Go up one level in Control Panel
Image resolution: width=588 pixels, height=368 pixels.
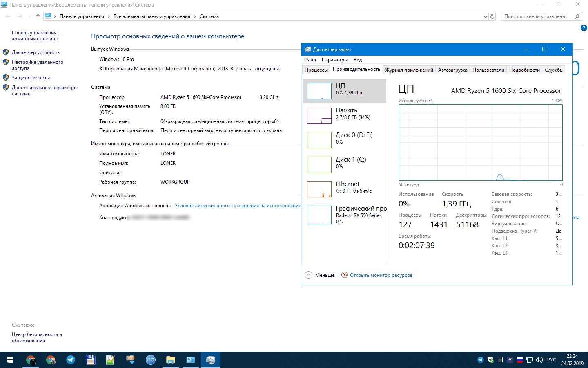coord(38,16)
